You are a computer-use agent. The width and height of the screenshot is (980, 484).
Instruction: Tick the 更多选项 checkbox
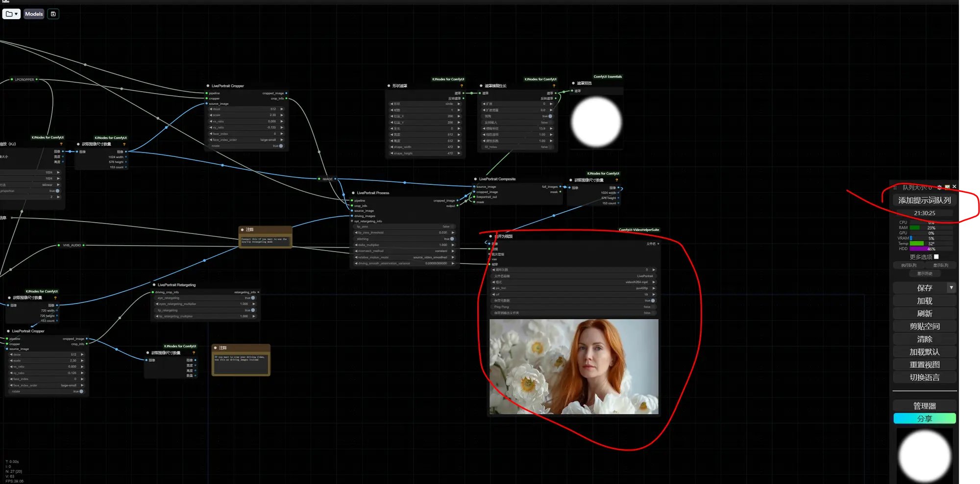[936, 256]
